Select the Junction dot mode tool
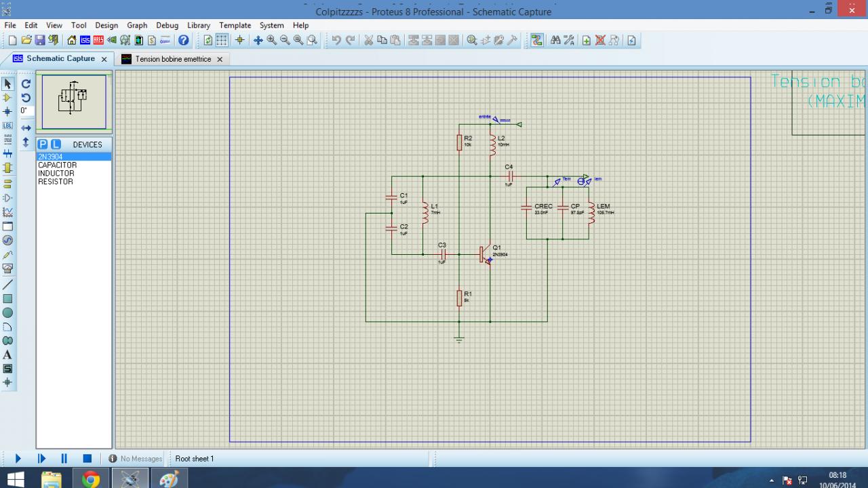 tap(7, 112)
